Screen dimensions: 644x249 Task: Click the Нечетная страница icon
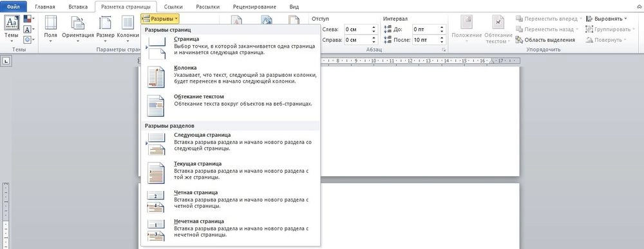(x=156, y=230)
